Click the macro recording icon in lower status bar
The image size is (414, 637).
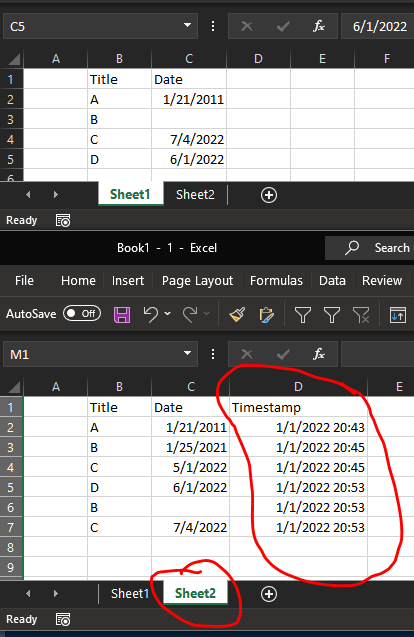pyautogui.click(x=63, y=620)
